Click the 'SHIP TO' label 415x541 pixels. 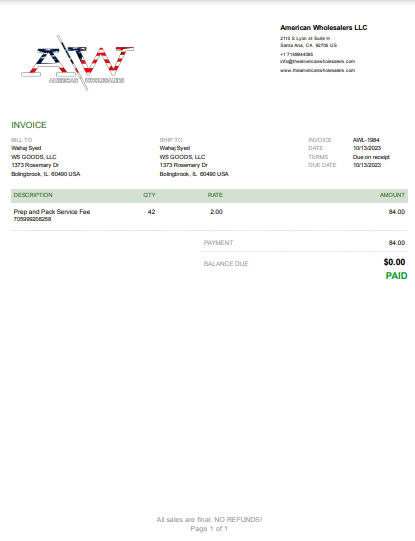(x=171, y=140)
